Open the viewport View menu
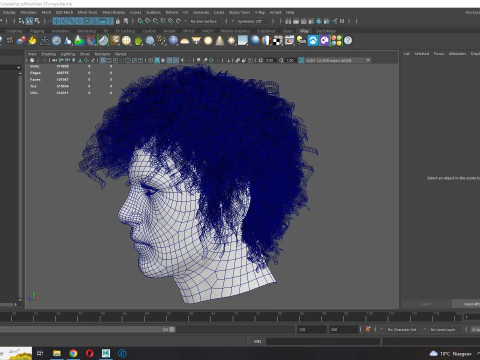This screenshot has height=360, width=480. [x=32, y=54]
